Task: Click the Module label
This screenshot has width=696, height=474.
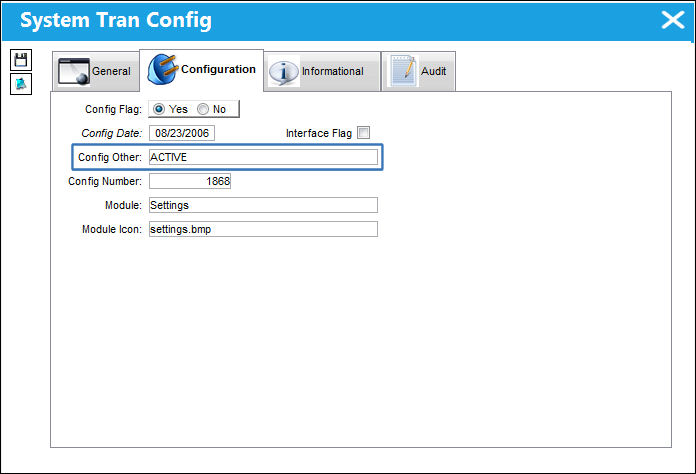Action: [x=123, y=205]
